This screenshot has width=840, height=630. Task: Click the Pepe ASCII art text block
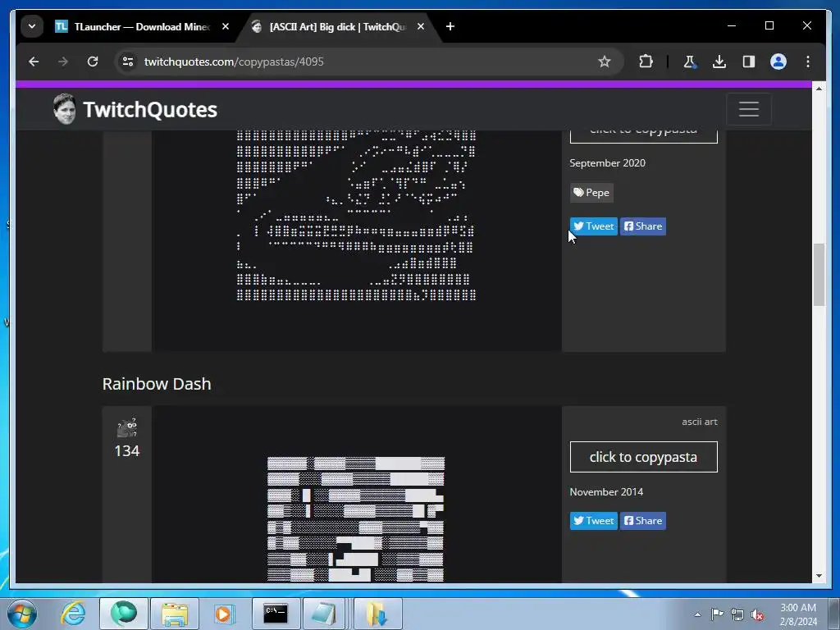pos(356,214)
